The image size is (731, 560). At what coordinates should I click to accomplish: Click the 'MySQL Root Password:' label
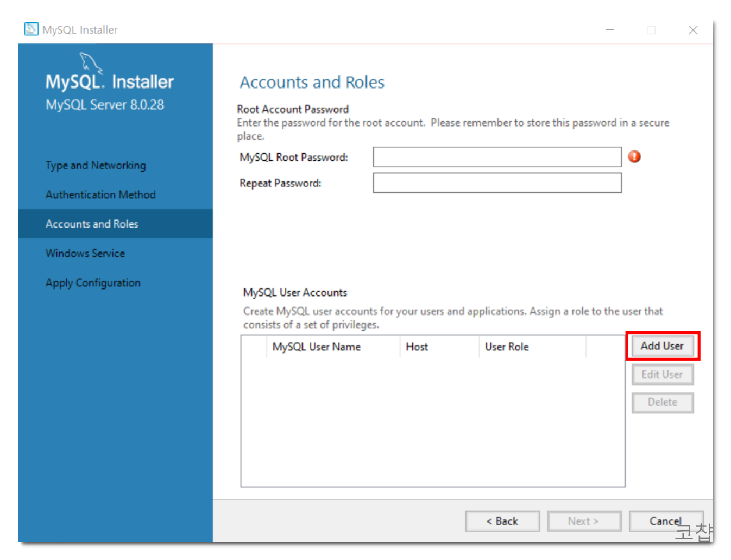(x=294, y=157)
